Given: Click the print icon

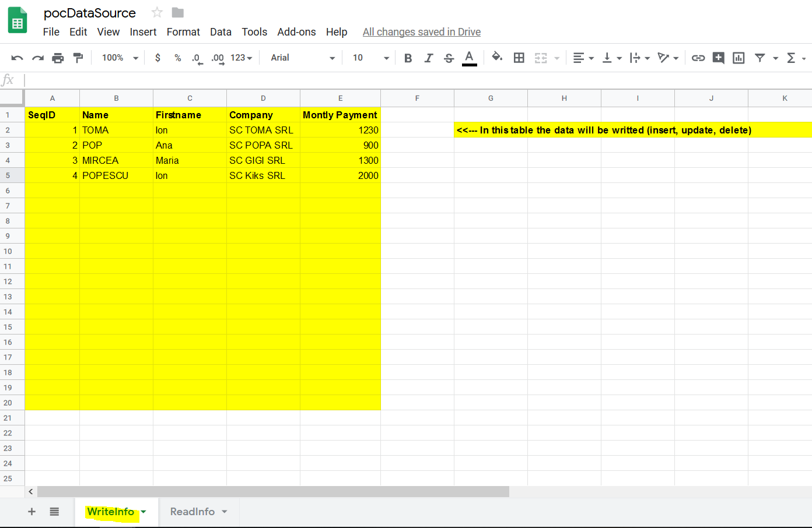Looking at the screenshot, I should point(58,58).
